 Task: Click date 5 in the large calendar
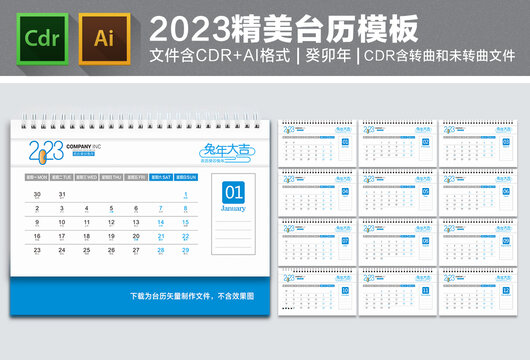click(x=111, y=209)
